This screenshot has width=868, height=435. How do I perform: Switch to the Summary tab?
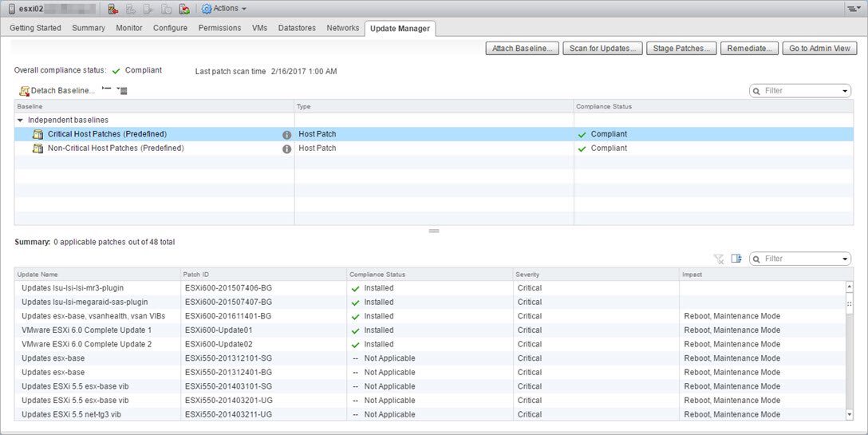tap(89, 28)
